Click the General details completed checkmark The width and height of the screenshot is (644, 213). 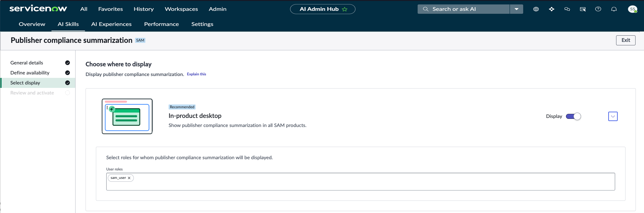[x=67, y=63]
